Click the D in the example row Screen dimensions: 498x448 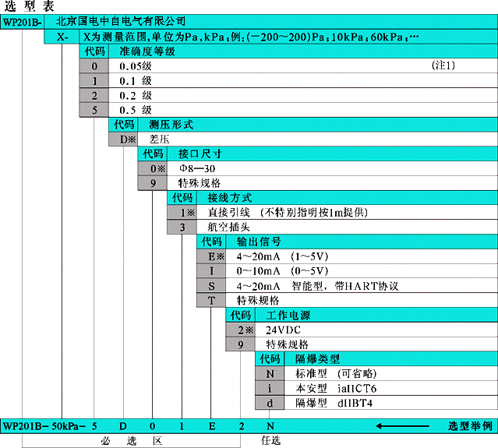click(x=123, y=426)
